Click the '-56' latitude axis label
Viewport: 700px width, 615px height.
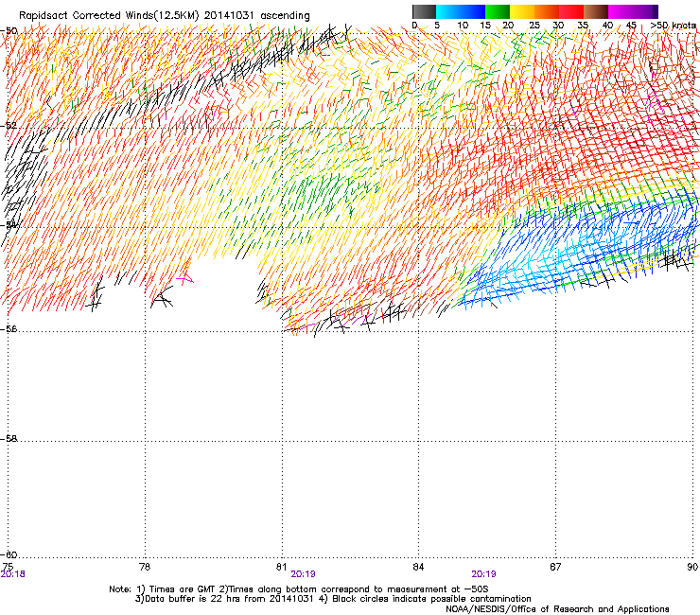click(x=9, y=329)
